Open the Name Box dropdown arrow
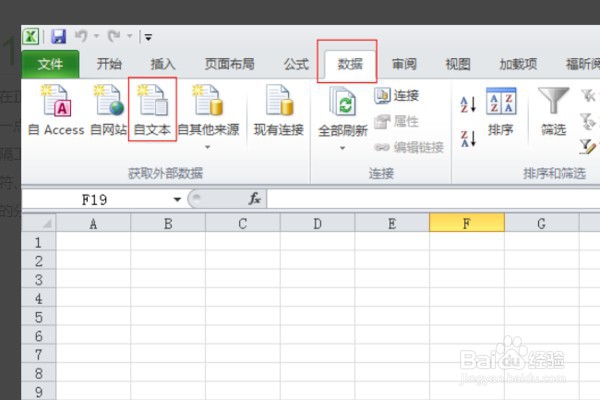600x400 pixels. coord(177,199)
